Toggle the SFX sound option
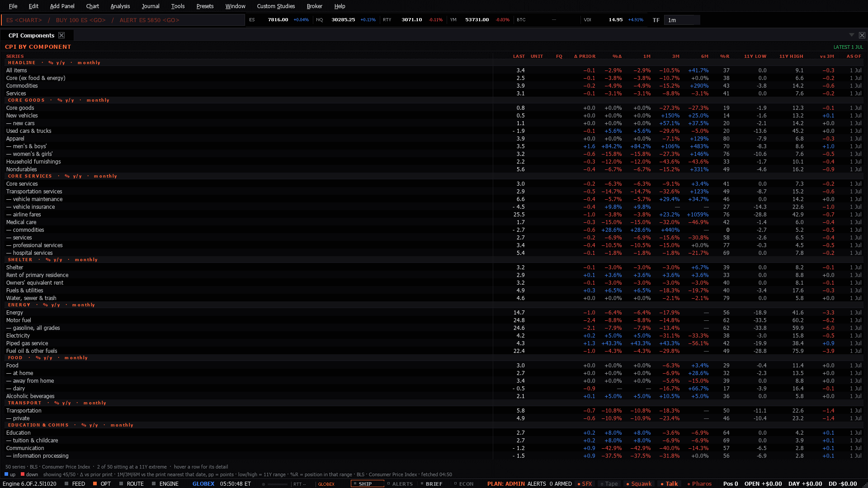The image size is (868, 488). (585, 483)
